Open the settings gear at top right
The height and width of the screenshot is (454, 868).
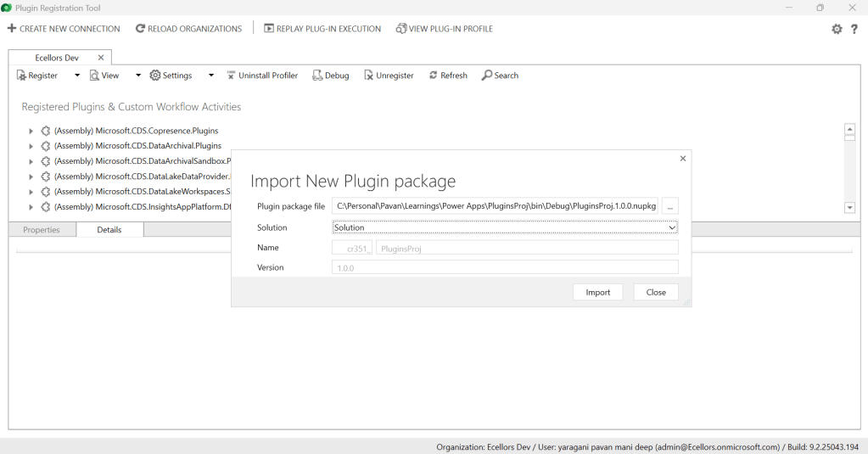837,29
